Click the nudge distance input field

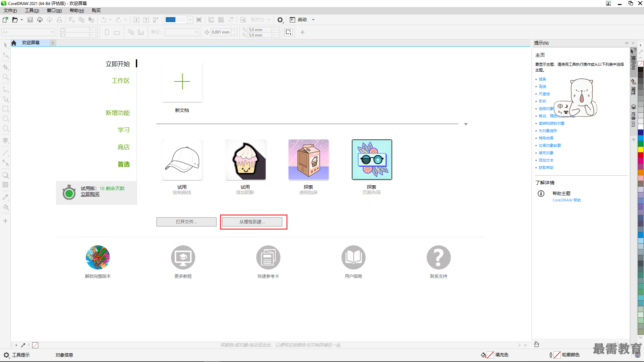coord(221,32)
